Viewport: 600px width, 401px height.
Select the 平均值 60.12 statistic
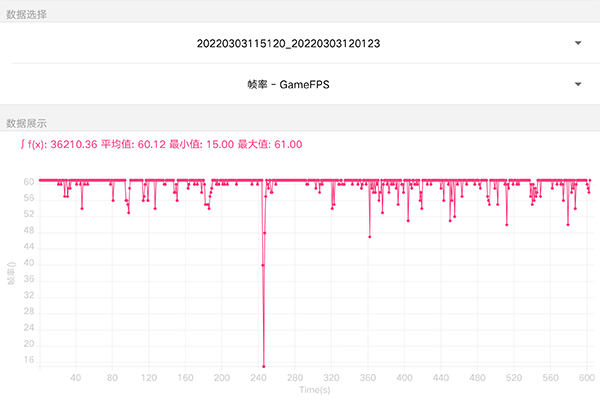(132, 145)
